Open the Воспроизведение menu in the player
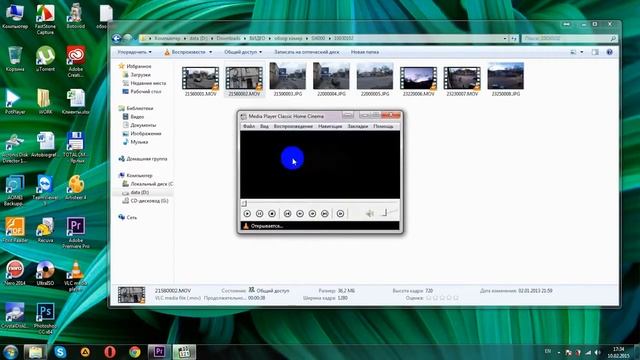This screenshot has height=360, width=640. 293,126
